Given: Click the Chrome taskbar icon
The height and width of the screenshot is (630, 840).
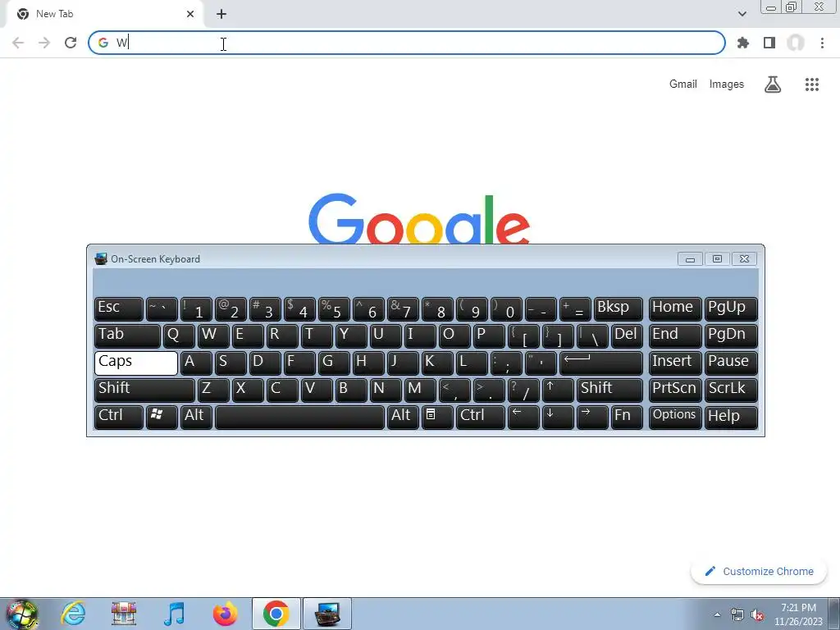Looking at the screenshot, I should [276, 614].
